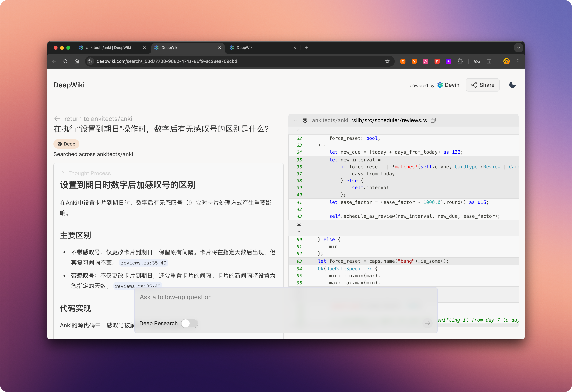Click the Share button
Image resolution: width=572 pixels, height=392 pixels.
tap(482, 85)
